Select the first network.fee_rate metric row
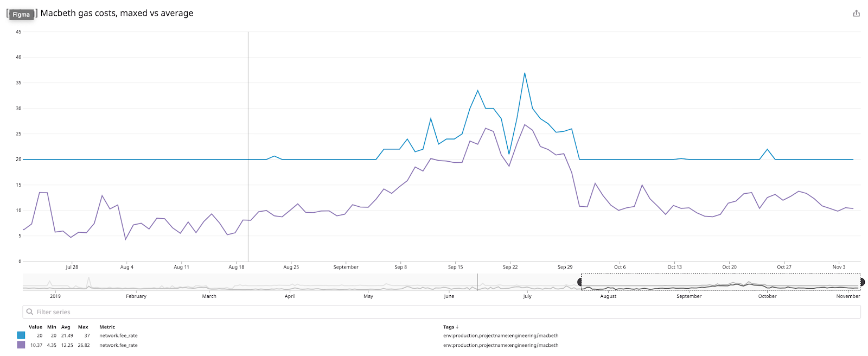The height and width of the screenshot is (356, 868). (118, 336)
